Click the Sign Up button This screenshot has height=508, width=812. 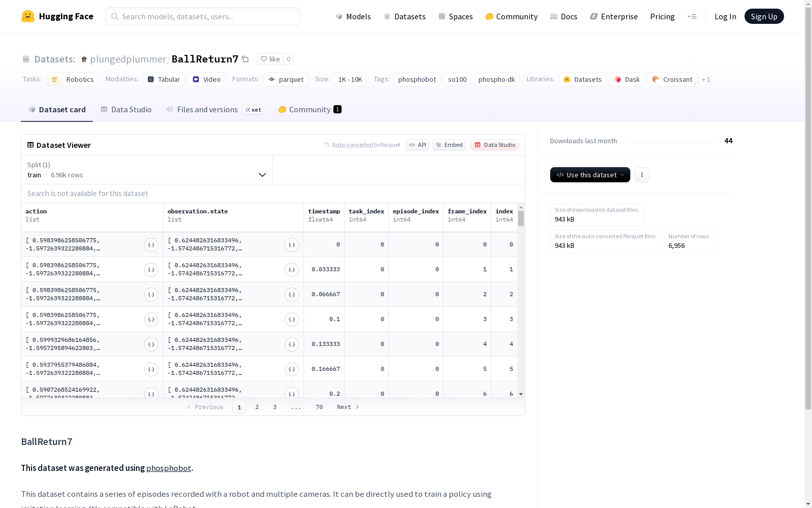pos(764,16)
